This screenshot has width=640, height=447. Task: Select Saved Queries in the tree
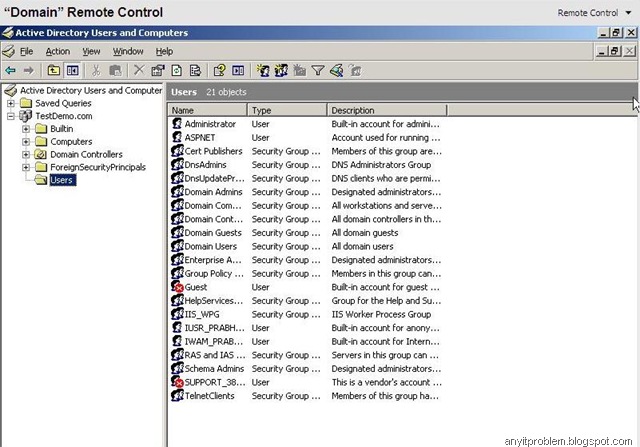point(63,103)
